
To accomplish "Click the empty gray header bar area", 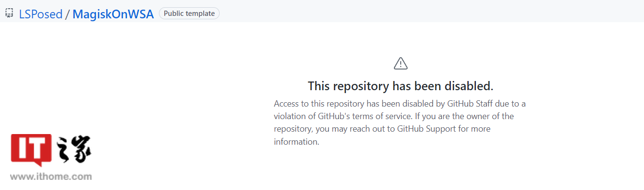I will 429,12.
